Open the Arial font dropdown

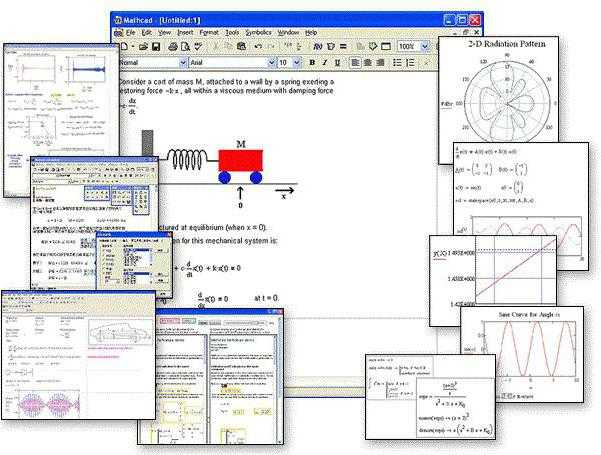[271, 62]
